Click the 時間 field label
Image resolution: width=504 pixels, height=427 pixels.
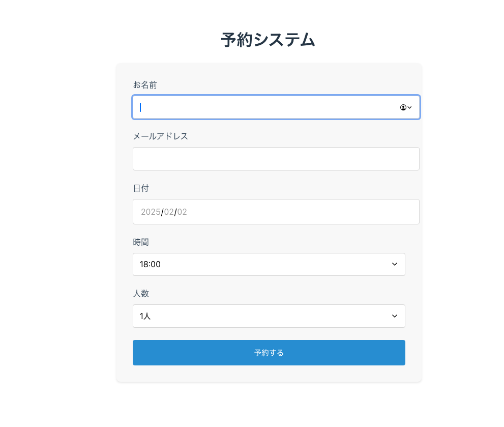point(141,242)
